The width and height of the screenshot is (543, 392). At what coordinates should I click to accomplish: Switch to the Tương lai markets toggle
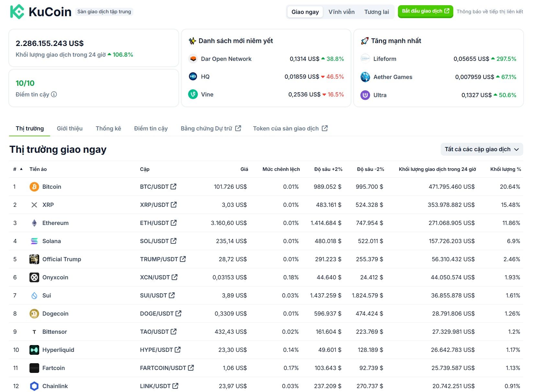[x=377, y=12]
